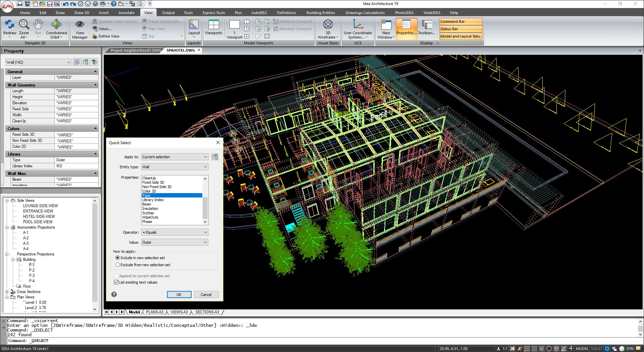This screenshot has height=352, width=644.
Task: Click the Undo arrow in quick access toolbar
Action: pyautogui.click(x=65, y=4)
